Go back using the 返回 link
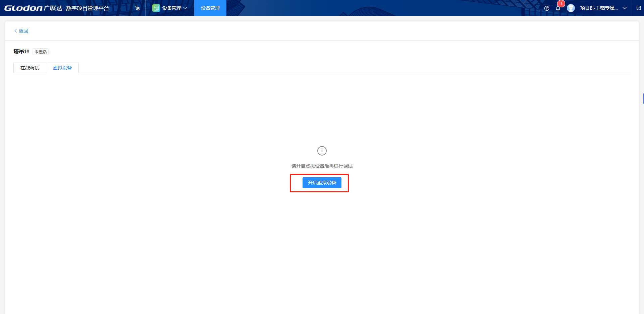Viewport: 644px width, 314px height. tap(23, 31)
